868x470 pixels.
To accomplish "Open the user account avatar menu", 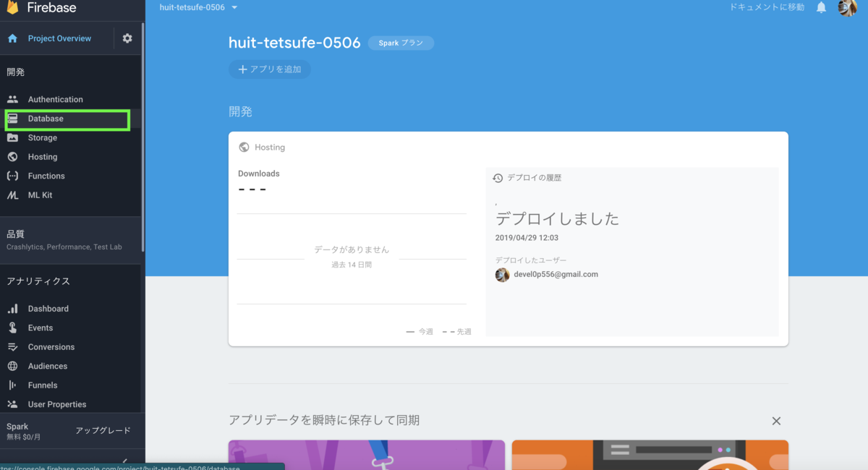I will (x=847, y=7).
